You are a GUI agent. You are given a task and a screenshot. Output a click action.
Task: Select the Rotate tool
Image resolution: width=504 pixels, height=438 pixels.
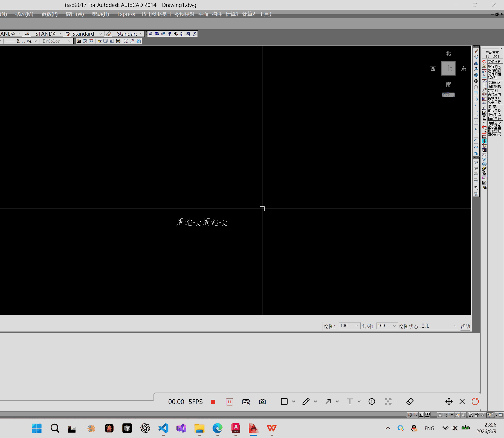(476, 87)
